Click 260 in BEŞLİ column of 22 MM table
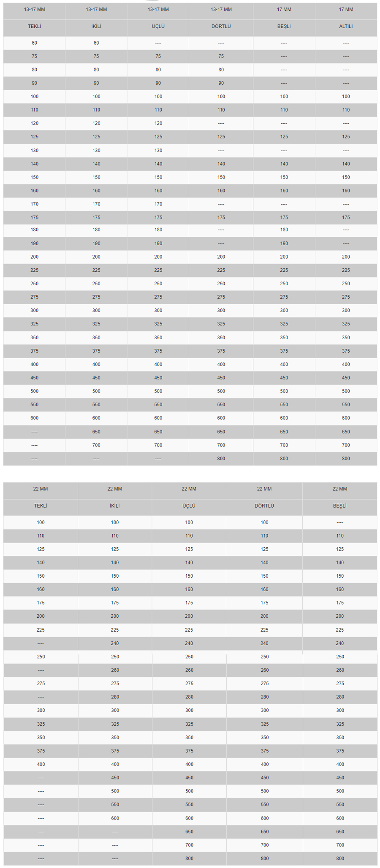Image resolution: width=380 pixels, height=868 pixels. click(340, 670)
